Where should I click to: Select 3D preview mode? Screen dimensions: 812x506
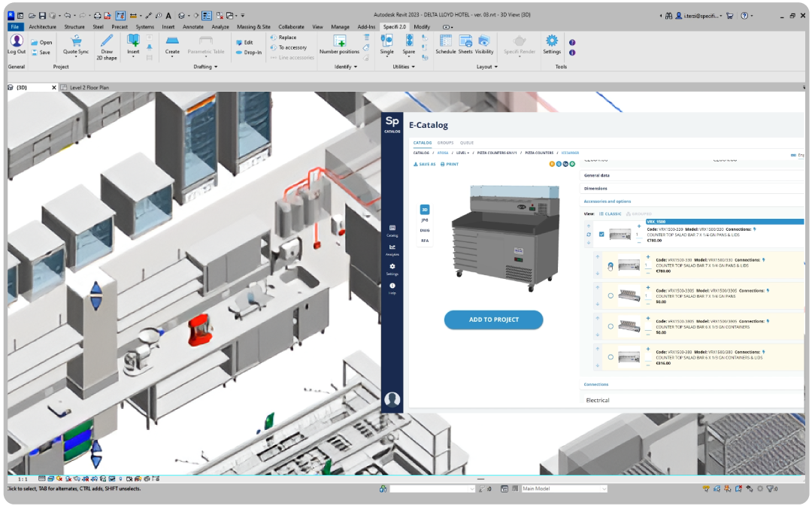point(425,210)
